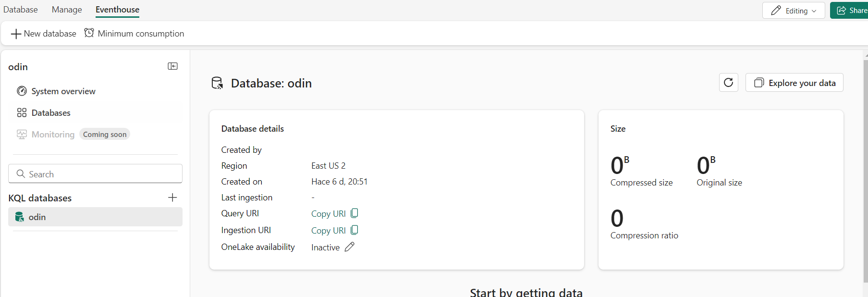
Task: Open System overview in sidebar
Action: tap(63, 91)
